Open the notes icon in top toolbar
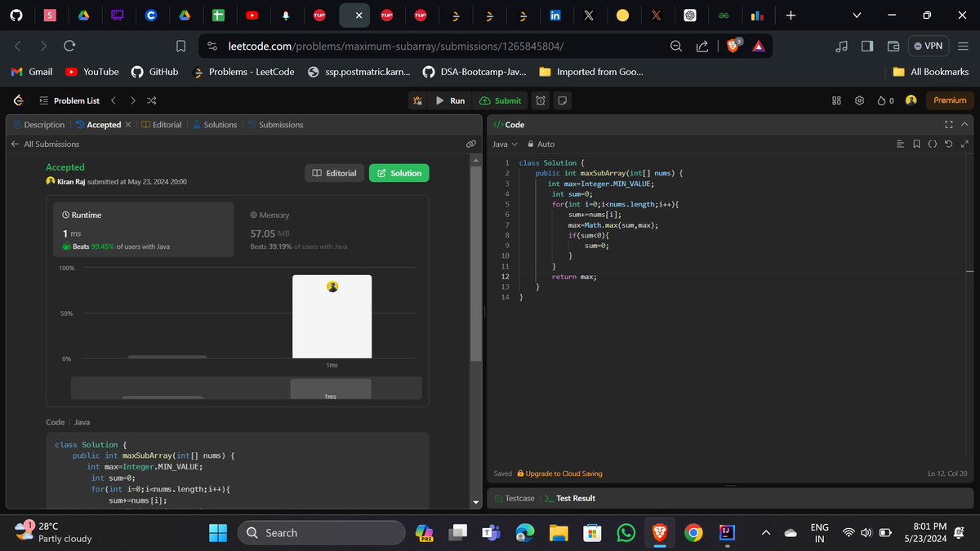 coord(562,100)
